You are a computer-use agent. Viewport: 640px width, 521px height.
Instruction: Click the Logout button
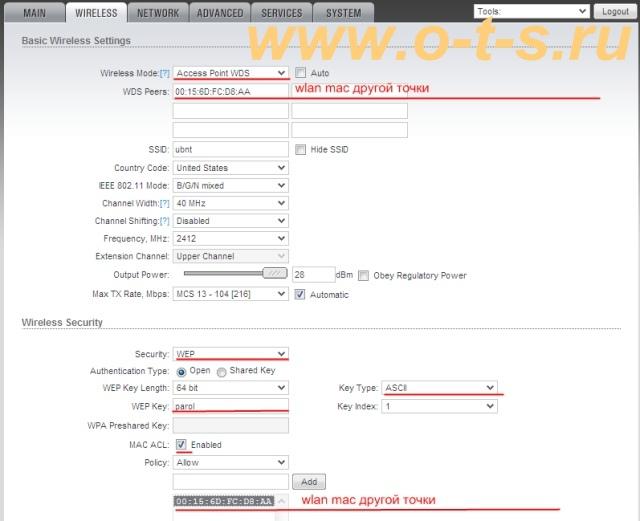coord(615,11)
